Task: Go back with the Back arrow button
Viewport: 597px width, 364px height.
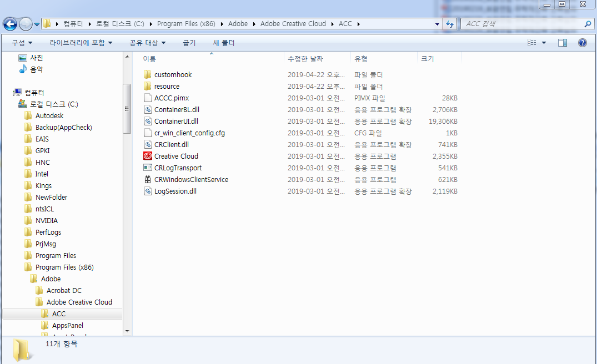Action: (11, 24)
